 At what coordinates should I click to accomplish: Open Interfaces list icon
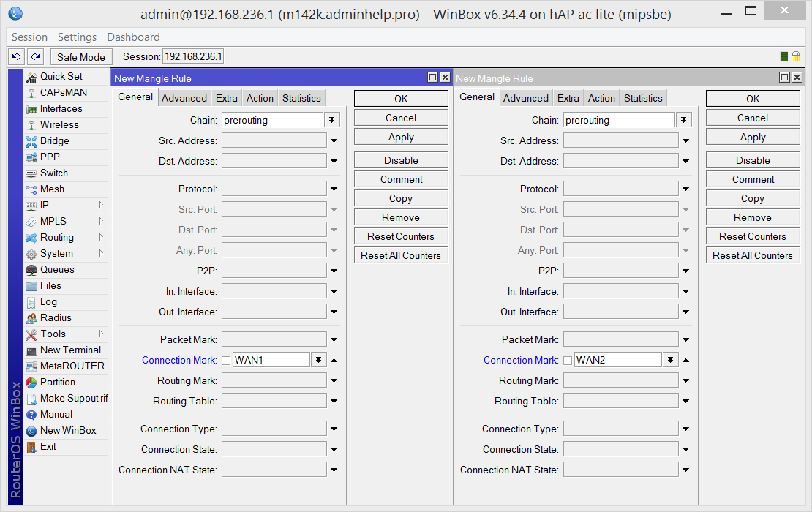31,109
